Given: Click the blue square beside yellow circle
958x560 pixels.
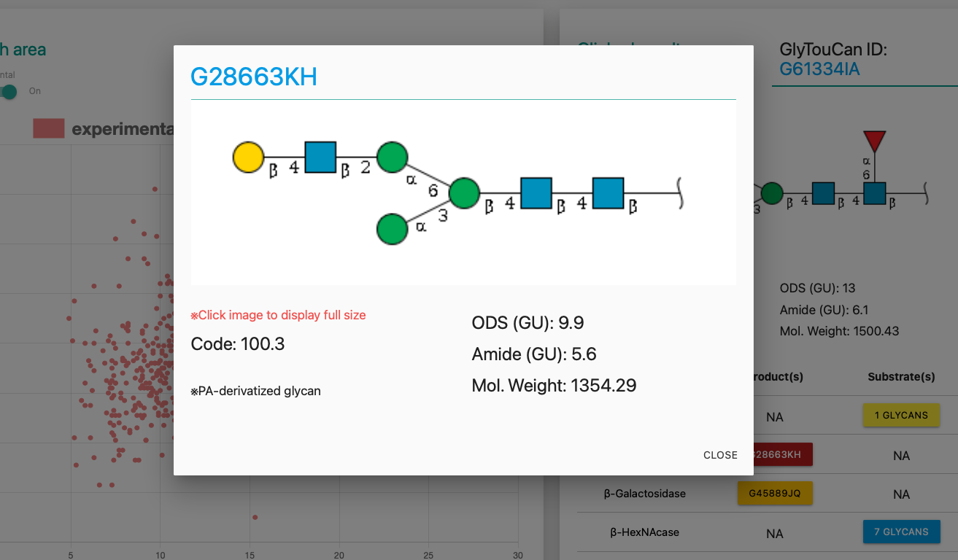Looking at the screenshot, I should pos(320,157).
